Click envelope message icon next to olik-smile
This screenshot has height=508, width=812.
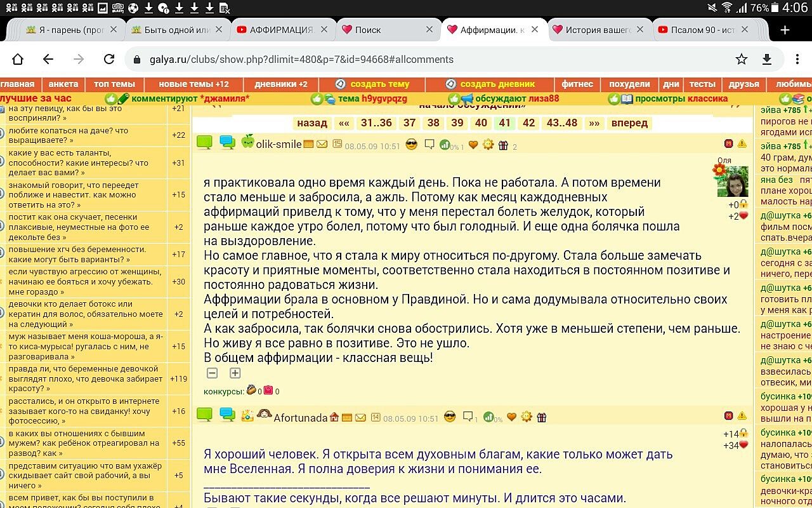pyautogui.click(x=322, y=144)
